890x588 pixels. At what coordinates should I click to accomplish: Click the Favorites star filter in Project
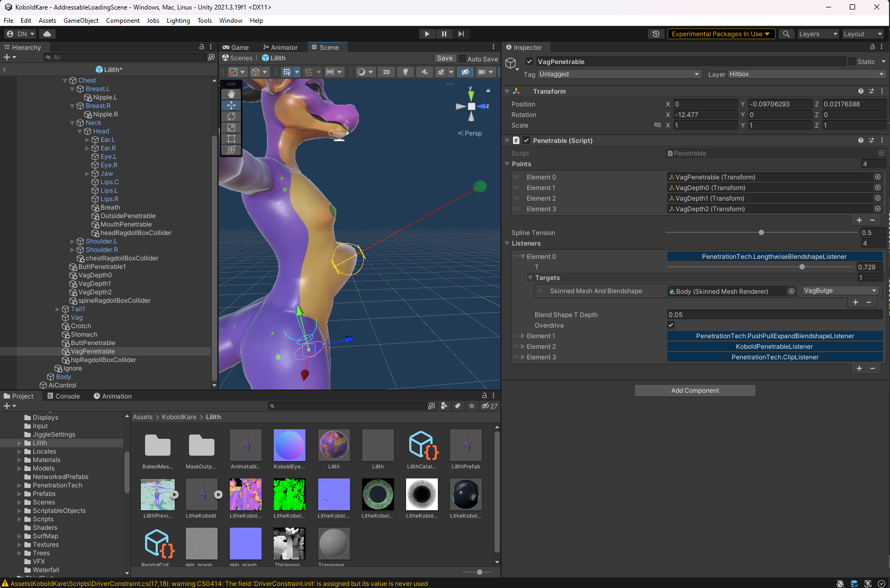pos(471,406)
